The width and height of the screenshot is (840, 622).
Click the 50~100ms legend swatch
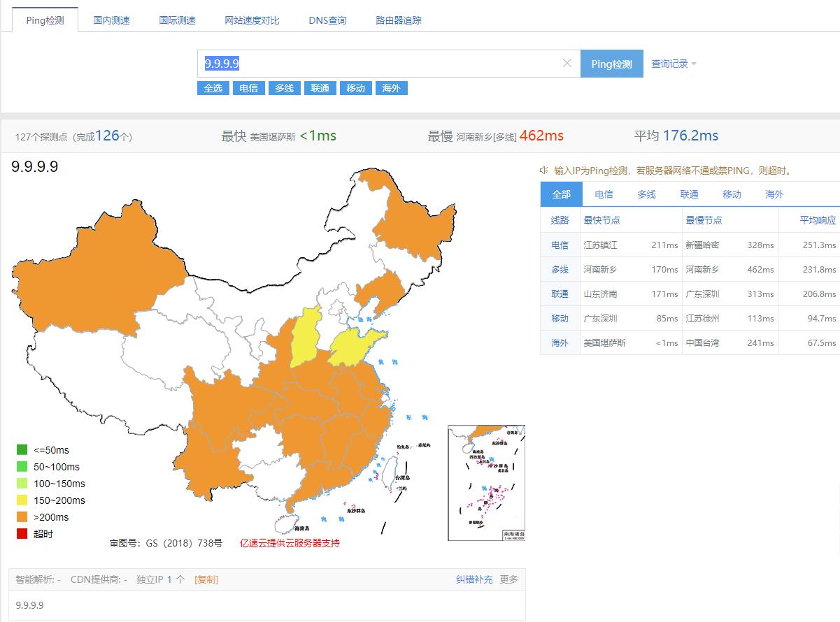coord(22,467)
